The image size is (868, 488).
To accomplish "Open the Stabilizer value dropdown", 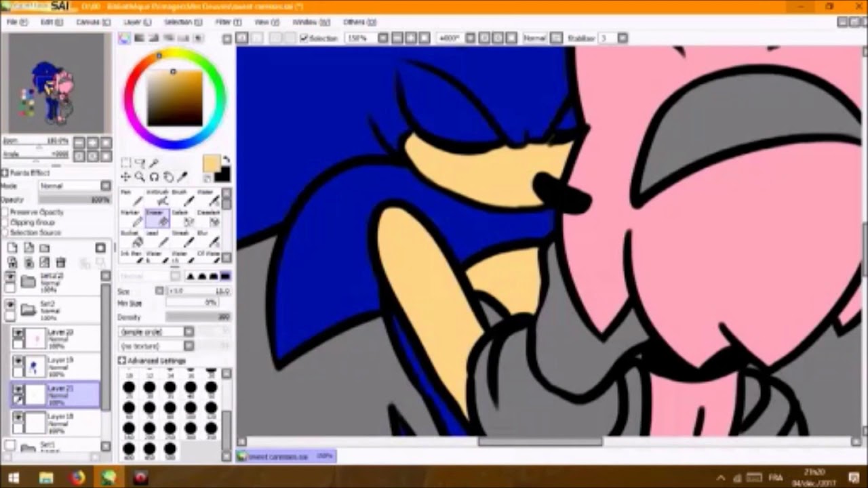I will pos(623,39).
